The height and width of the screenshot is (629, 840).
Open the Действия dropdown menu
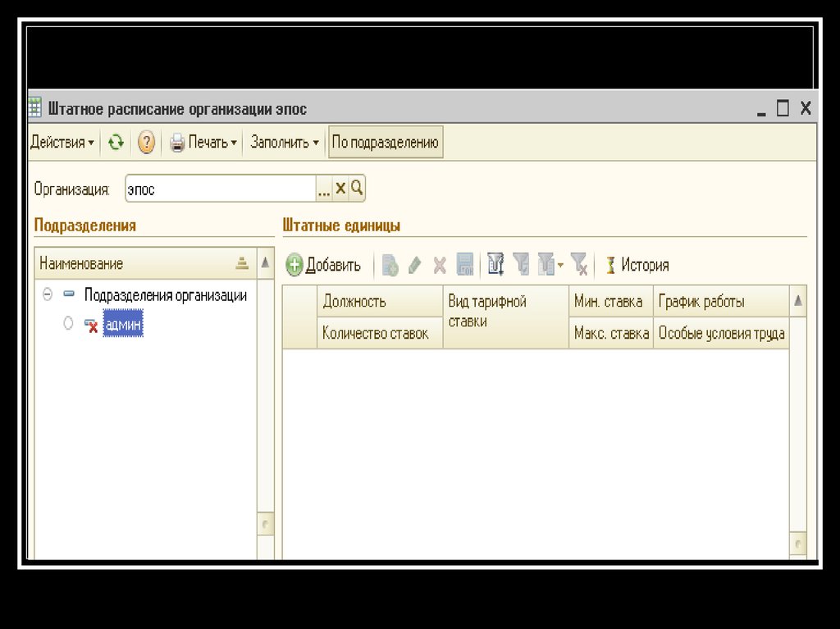point(62,143)
